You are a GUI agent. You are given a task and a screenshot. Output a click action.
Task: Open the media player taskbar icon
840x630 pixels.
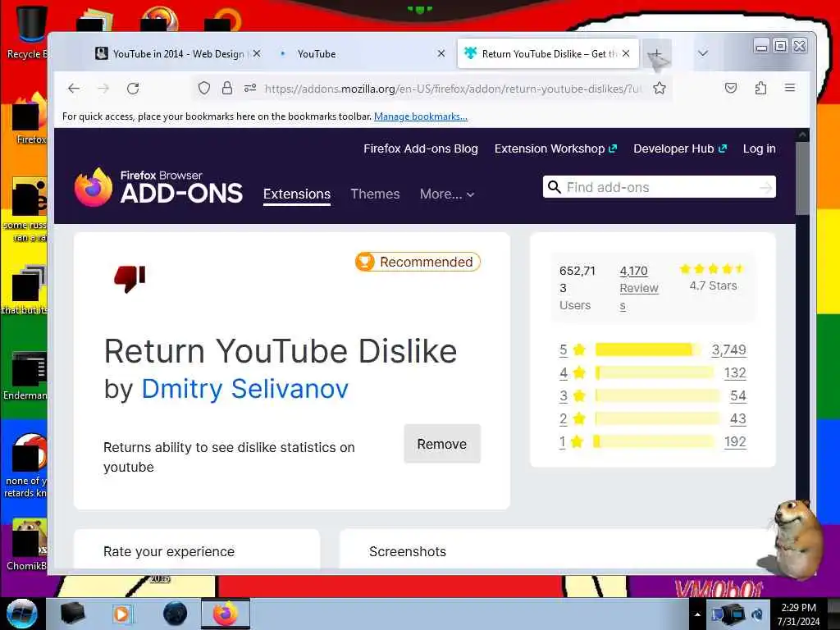pos(121,614)
